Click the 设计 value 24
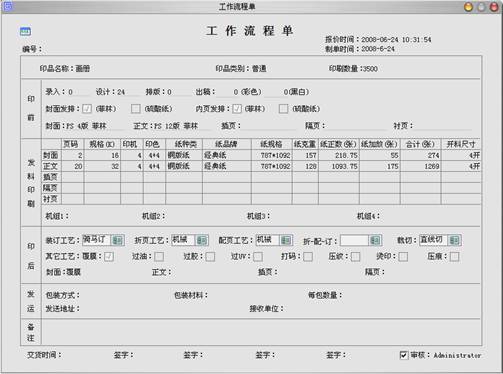Image resolution: width=503 pixels, height=374 pixels. click(121, 92)
